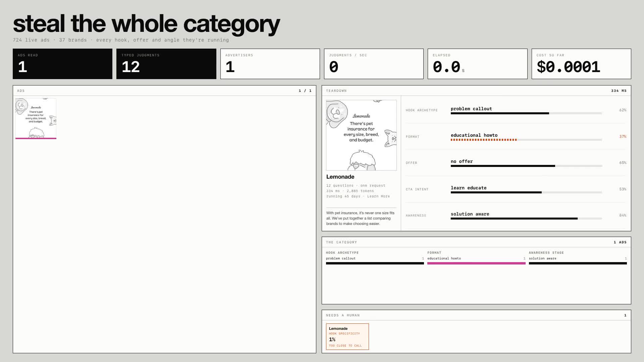This screenshot has width=644, height=362.
Task: Click the 'TEARDOWN' panel header
Action: click(336, 91)
